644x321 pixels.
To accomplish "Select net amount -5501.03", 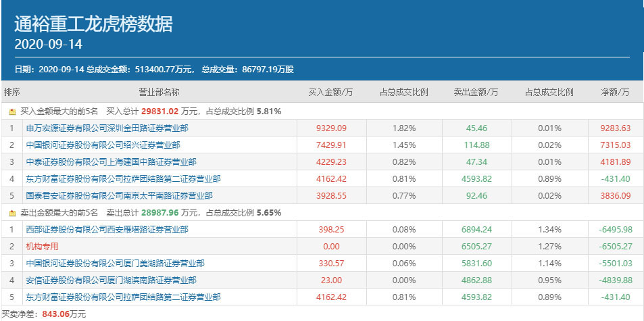I will [615, 263].
